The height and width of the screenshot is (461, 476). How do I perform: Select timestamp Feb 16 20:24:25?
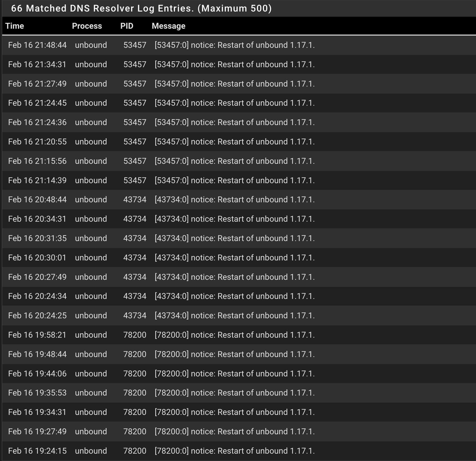click(x=37, y=316)
